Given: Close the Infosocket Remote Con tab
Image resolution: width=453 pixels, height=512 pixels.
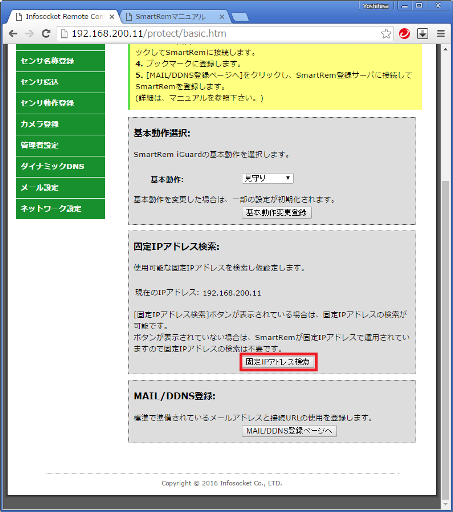Looking at the screenshot, I should [x=112, y=17].
